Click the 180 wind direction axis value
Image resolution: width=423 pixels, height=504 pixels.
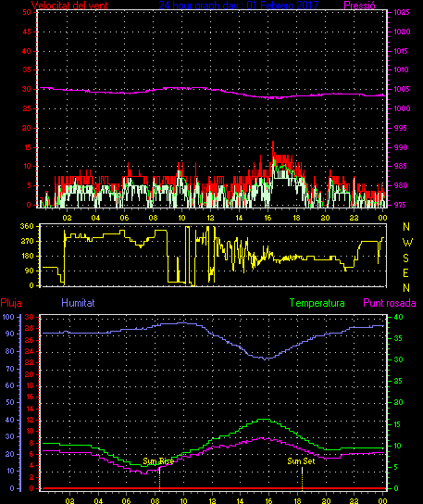pyautogui.click(x=27, y=256)
